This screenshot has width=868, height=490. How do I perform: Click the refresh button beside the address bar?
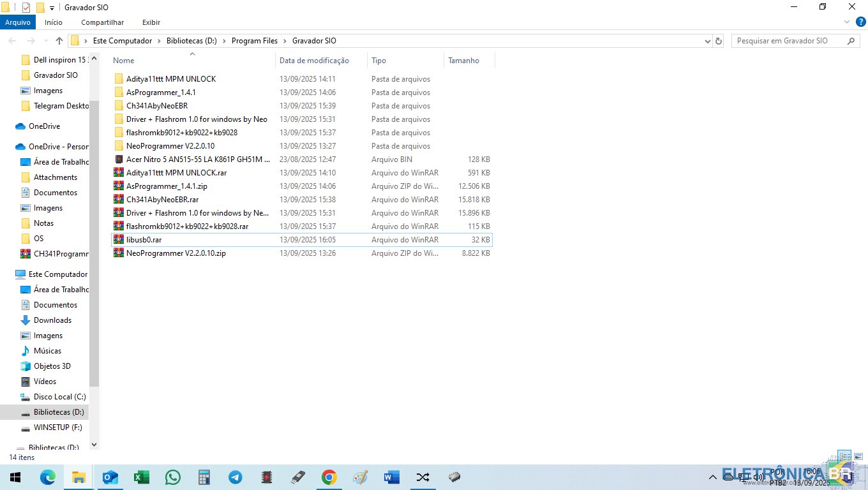pos(719,41)
